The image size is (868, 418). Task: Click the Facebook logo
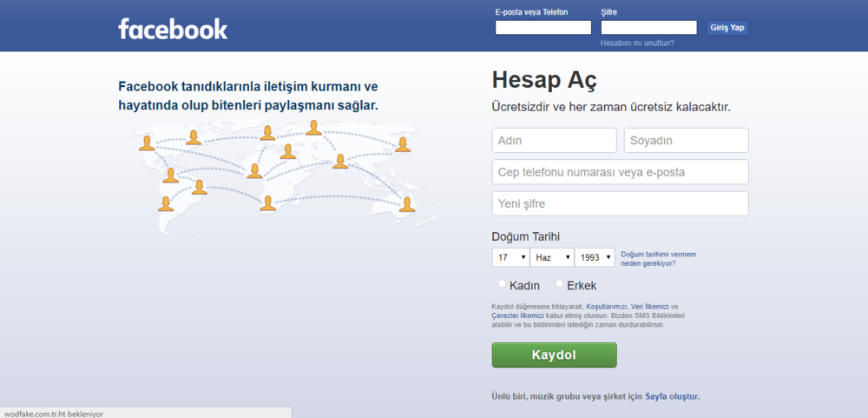click(173, 29)
